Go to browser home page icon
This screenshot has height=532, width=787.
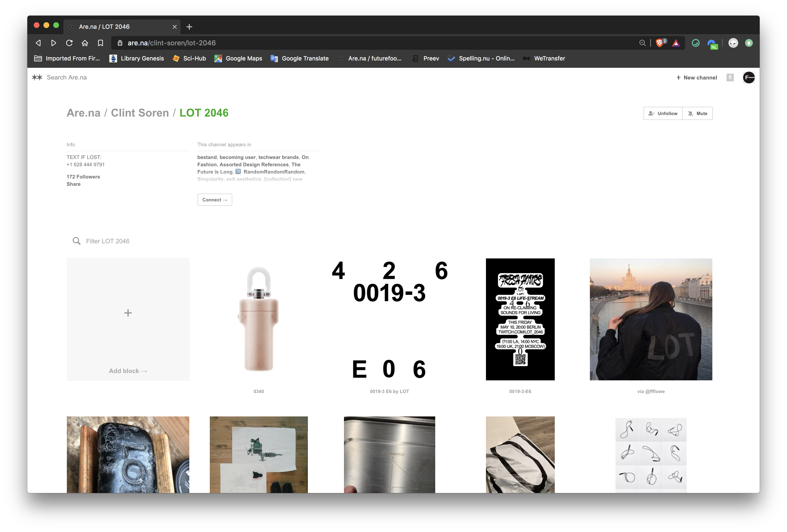[85, 43]
